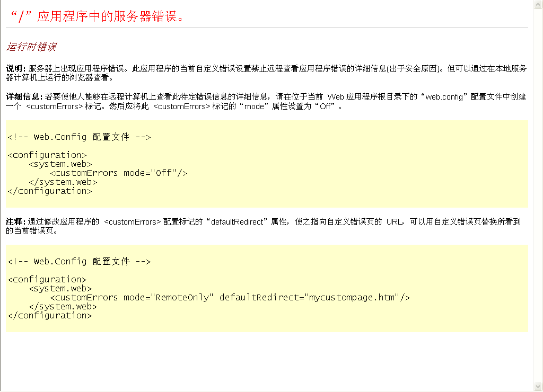Click the "mycustompage.htm" text in code
Image resolution: width=543 pixels, height=392 pixels.
(x=351, y=298)
